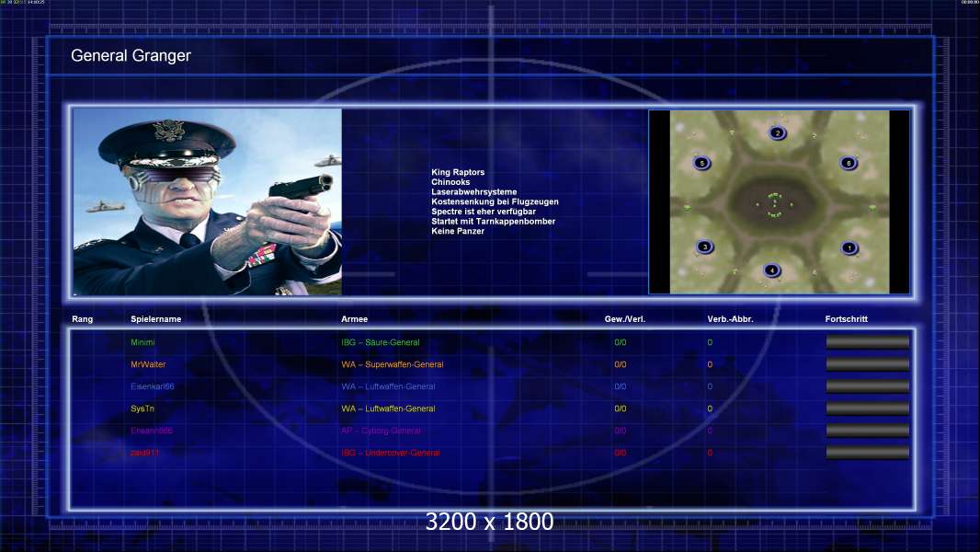Select player name zaid911

[144, 453]
